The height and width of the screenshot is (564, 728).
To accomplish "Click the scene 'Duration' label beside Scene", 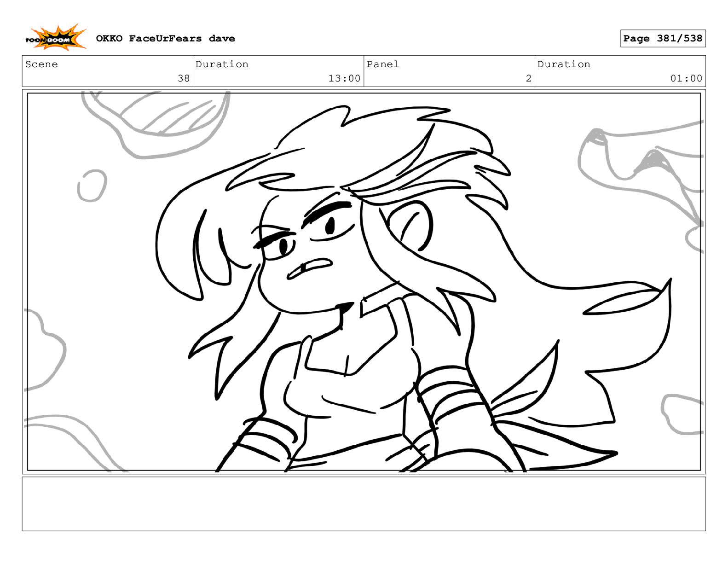I will 222,64.
